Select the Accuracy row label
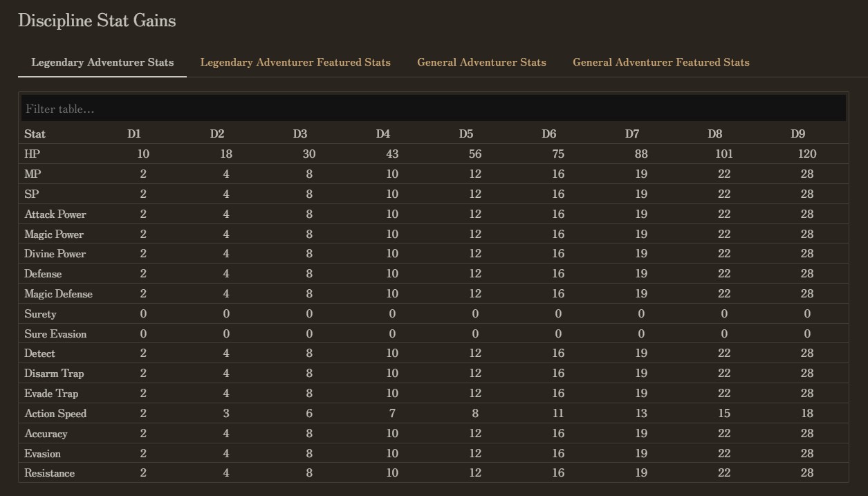Viewport: 868px width, 496px height. coord(46,433)
